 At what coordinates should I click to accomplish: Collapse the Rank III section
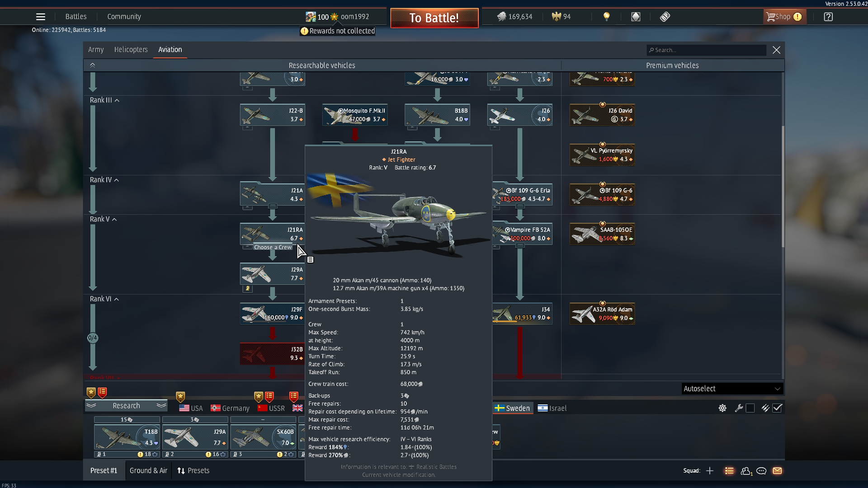coord(117,100)
